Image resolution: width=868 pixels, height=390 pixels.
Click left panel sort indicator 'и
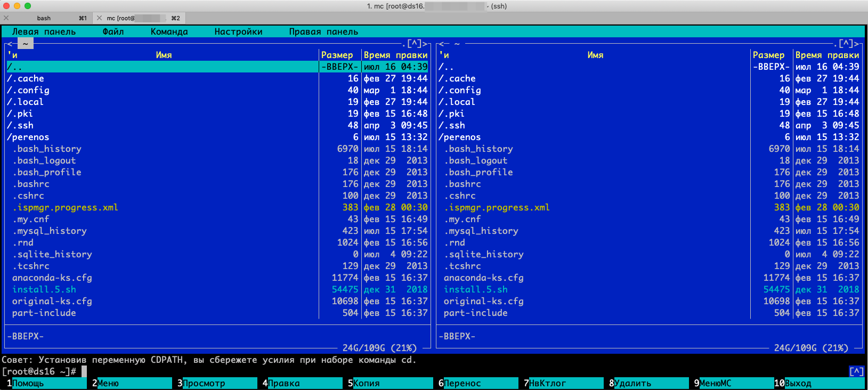pos(12,55)
